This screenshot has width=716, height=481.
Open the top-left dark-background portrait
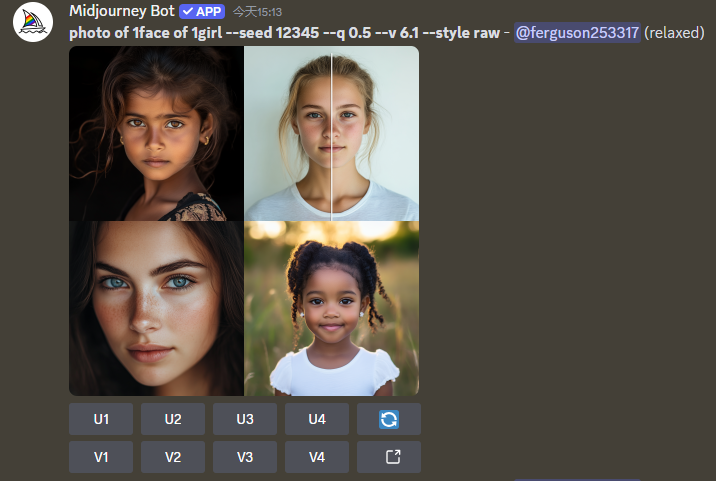[156, 133]
